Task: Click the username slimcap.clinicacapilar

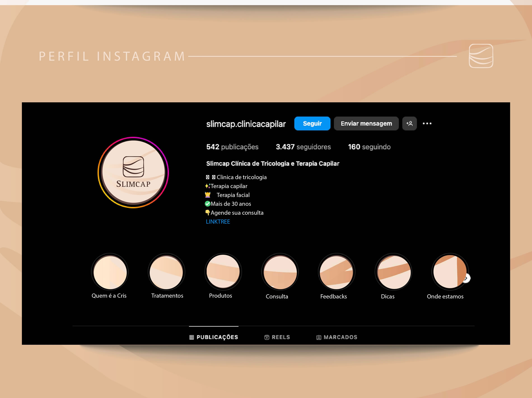Action: pyautogui.click(x=246, y=124)
